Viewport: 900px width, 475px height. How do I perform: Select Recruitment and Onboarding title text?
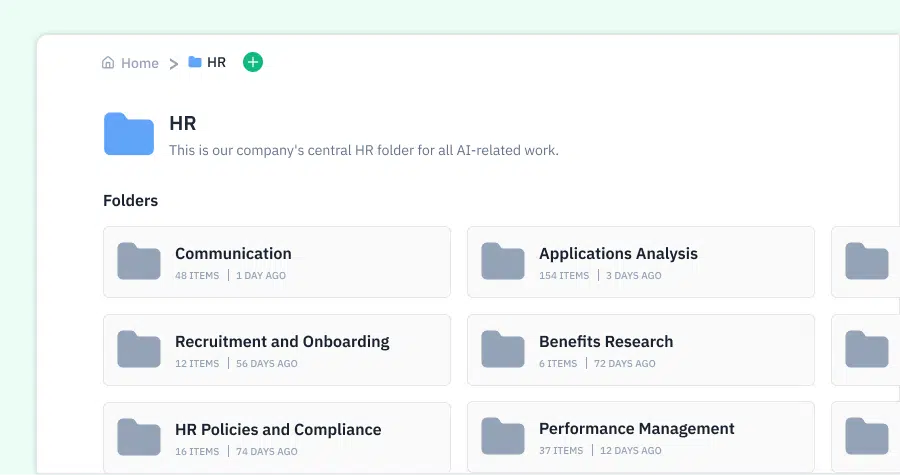[282, 341]
